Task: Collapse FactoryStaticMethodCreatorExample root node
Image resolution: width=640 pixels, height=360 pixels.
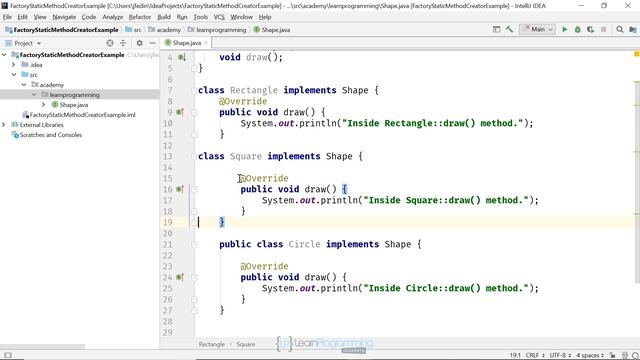Action: coord(4,55)
